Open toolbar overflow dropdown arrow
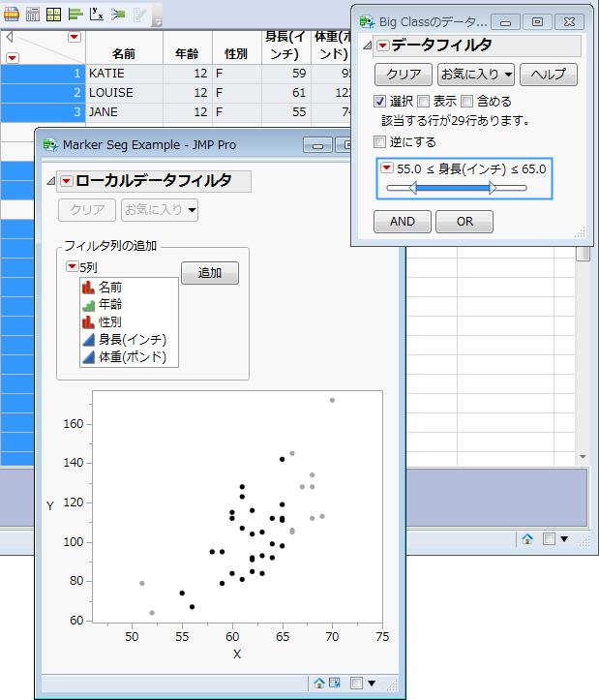 (x=157, y=21)
